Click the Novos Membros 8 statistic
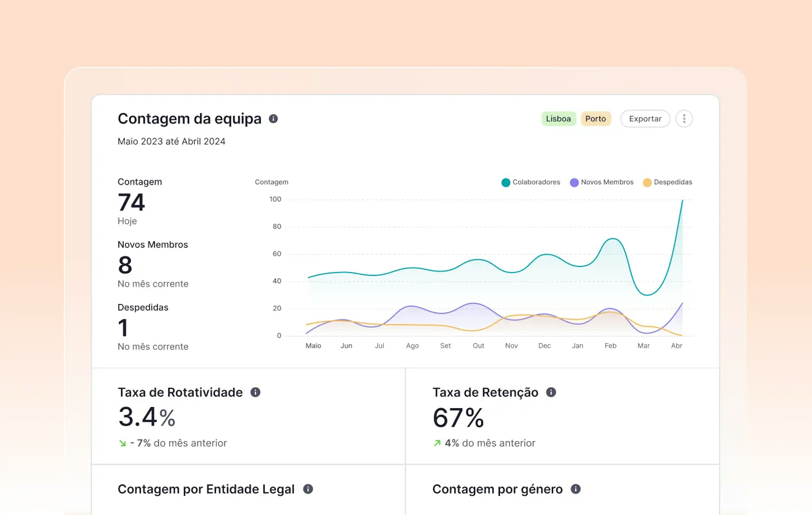 pos(153,264)
